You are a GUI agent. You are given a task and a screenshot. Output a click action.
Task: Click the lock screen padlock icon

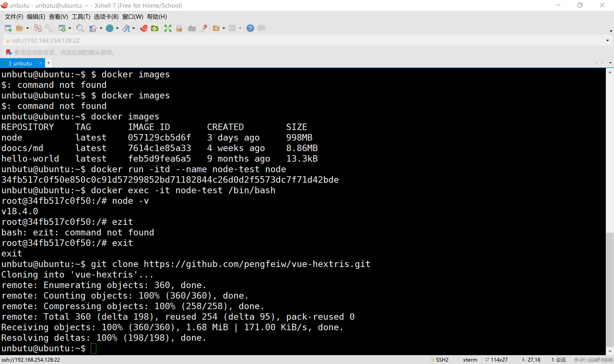tap(179, 28)
